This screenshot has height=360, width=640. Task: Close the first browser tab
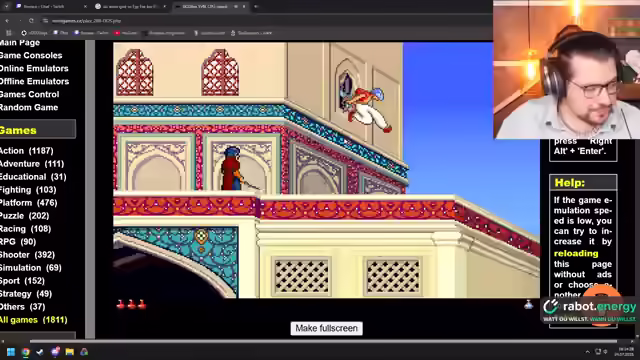pyautogui.click(x=85, y=7)
